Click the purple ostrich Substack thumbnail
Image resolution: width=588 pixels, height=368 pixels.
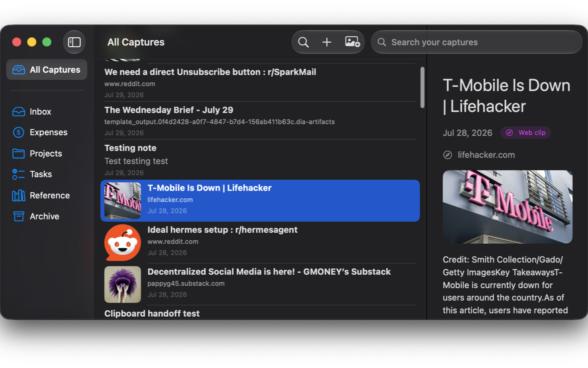[x=122, y=285]
